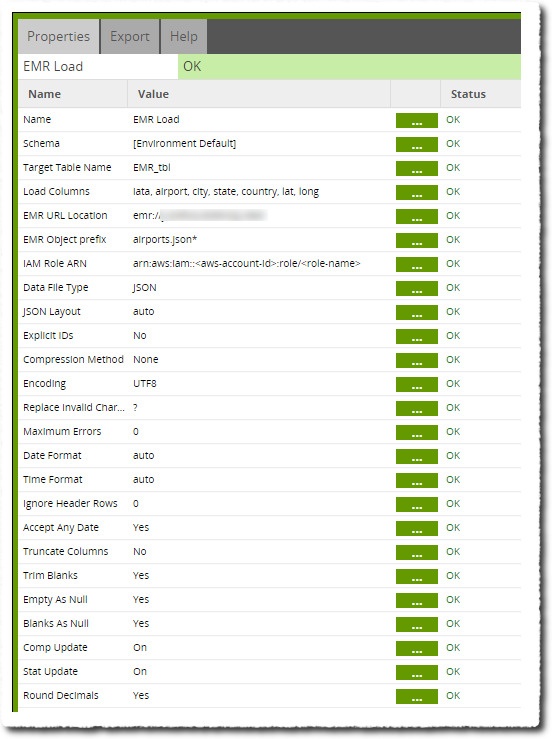Viewport: 552px width, 739px height.
Task: Edit Load Columns via its ellipsis button
Action: coord(417,192)
